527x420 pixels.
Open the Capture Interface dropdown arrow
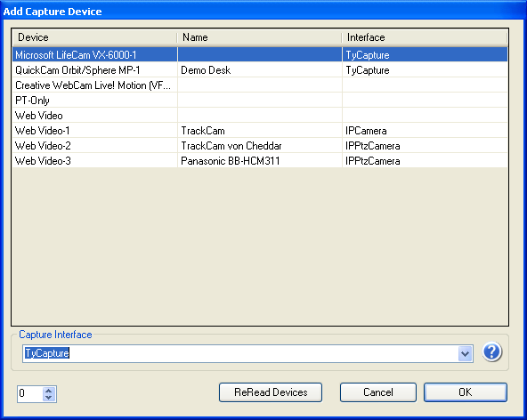[x=466, y=354]
